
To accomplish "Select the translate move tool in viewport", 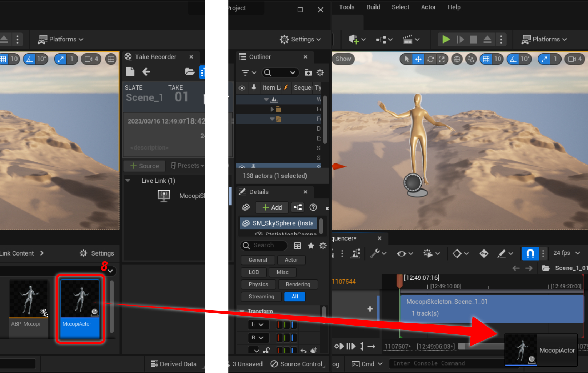I will coord(418,59).
